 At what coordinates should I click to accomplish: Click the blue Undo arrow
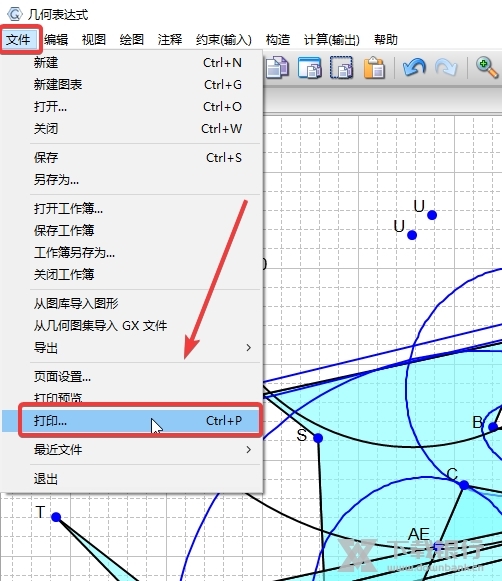[x=414, y=67]
